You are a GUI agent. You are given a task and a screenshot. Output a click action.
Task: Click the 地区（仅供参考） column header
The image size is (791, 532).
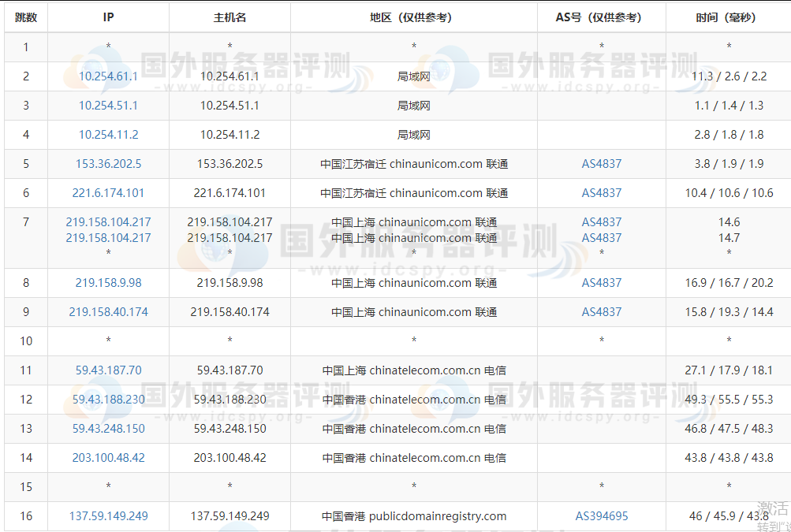pyautogui.click(x=413, y=17)
